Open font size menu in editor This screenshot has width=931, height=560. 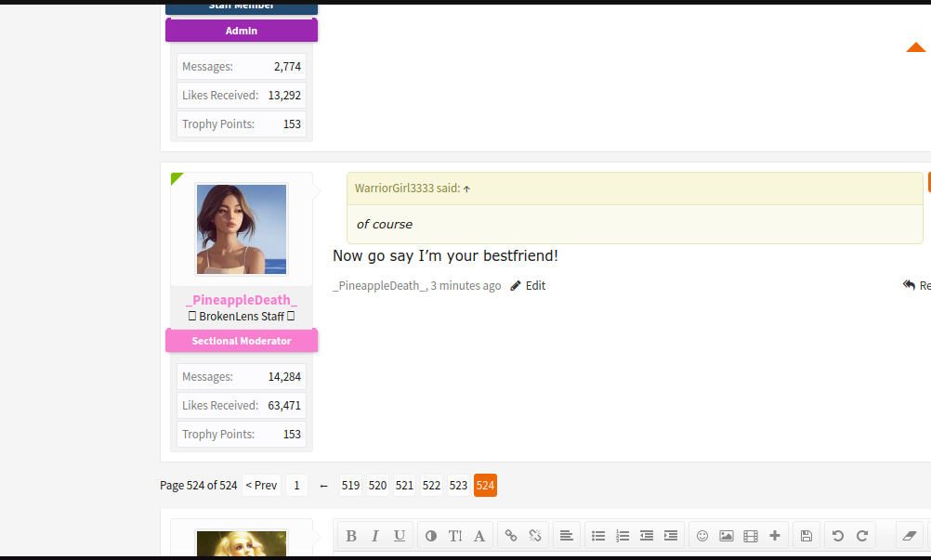coord(454,536)
